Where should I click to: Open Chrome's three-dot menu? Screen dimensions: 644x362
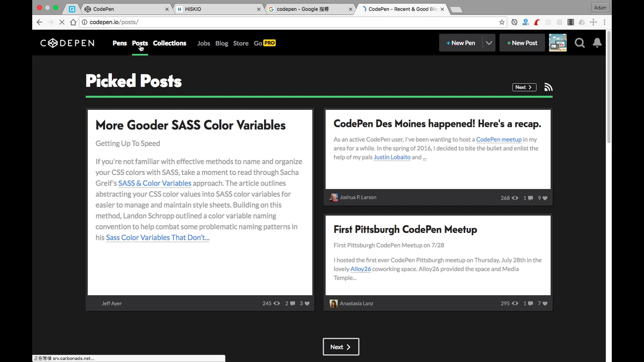(605, 22)
